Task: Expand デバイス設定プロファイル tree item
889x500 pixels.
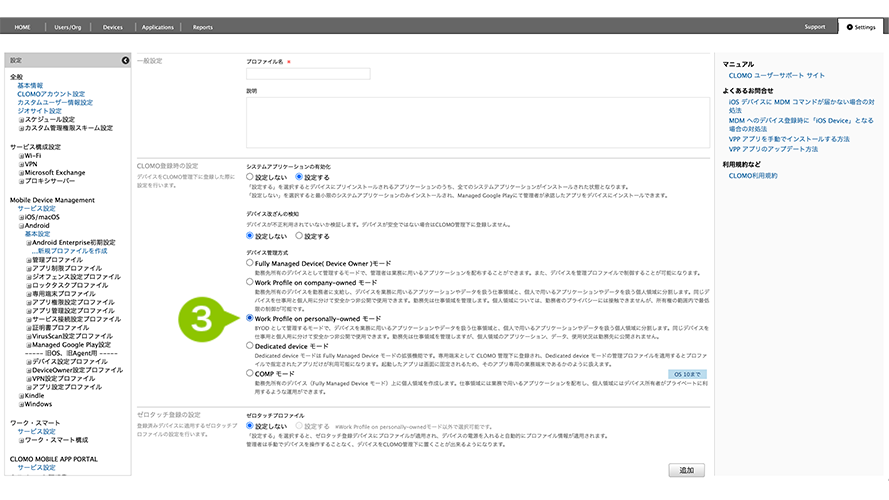Action: [x=29, y=362]
